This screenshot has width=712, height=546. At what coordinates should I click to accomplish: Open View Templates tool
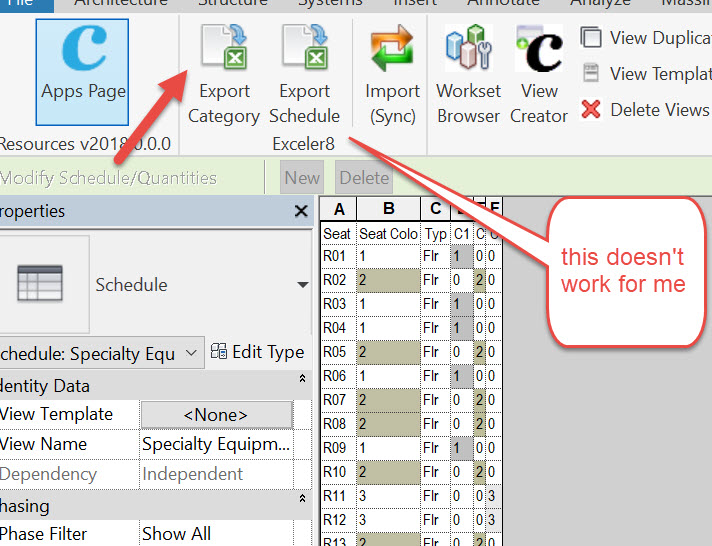point(592,73)
